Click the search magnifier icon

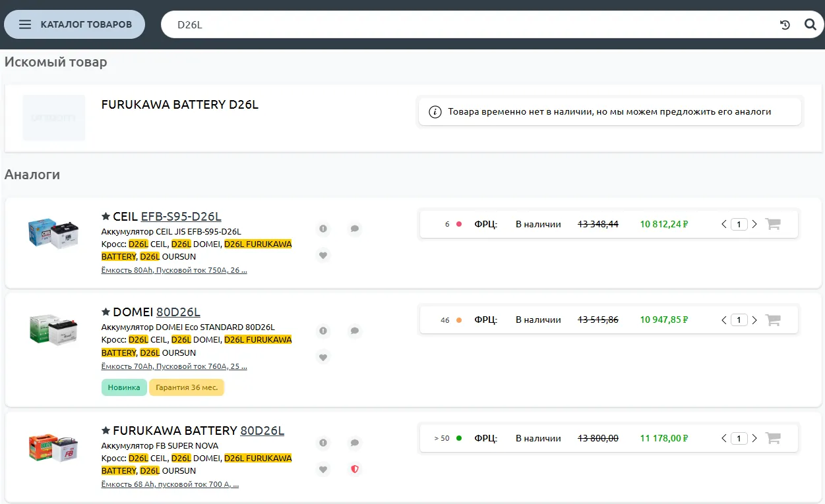tap(810, 25)
